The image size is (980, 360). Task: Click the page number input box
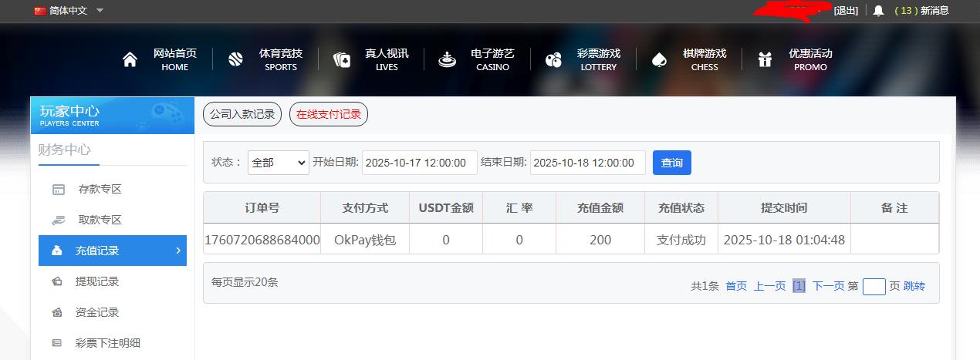tap(874, 287)
